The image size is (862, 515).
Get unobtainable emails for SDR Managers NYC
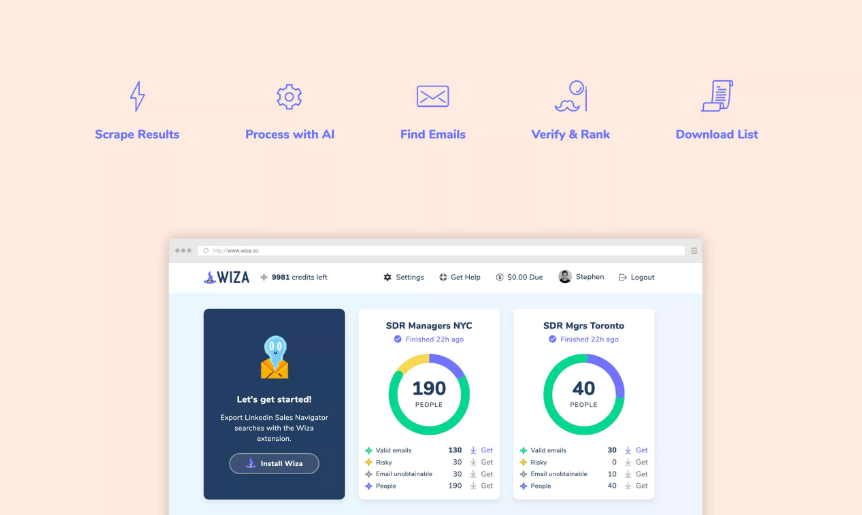(x=482, y=474)
